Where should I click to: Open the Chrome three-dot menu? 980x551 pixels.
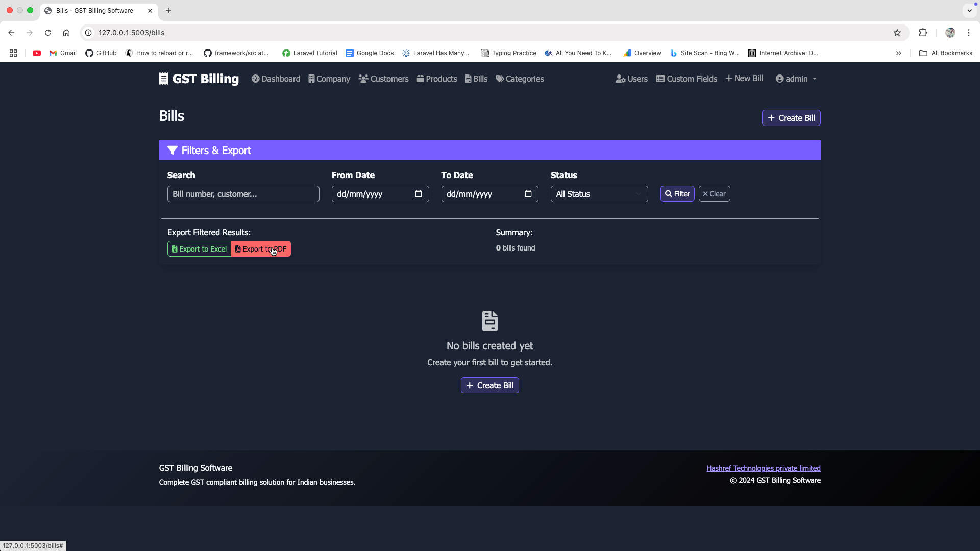tap(969, 33)
